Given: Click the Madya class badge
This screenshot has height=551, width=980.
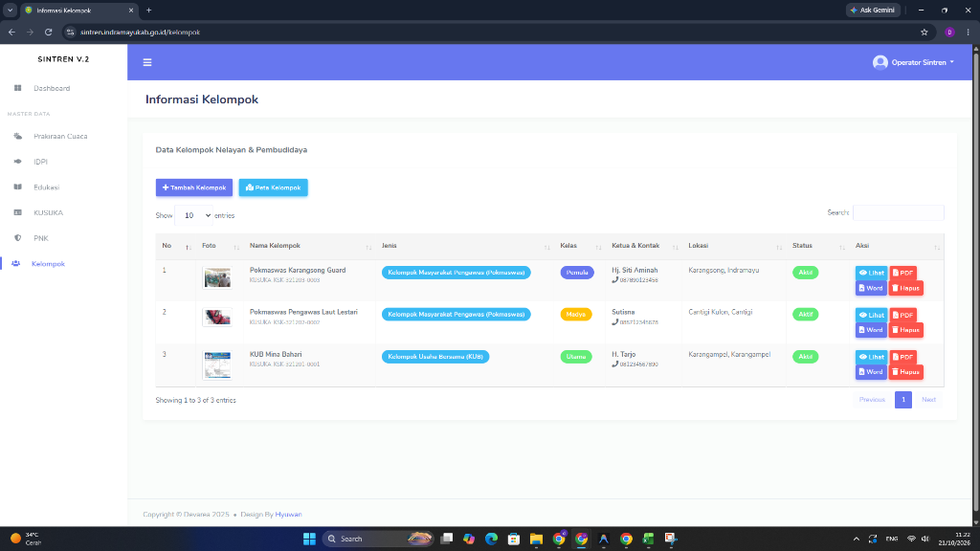Looking at the screenshot, I should pos(575,315).
